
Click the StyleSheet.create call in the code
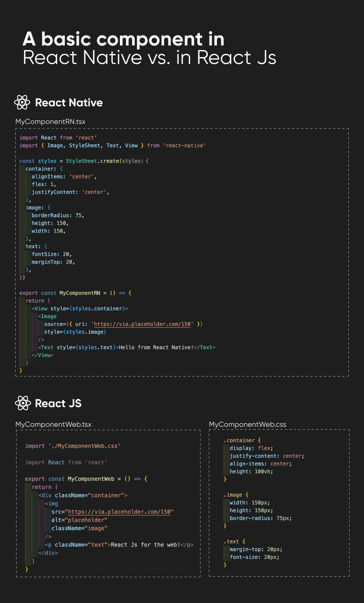point(92,161)
